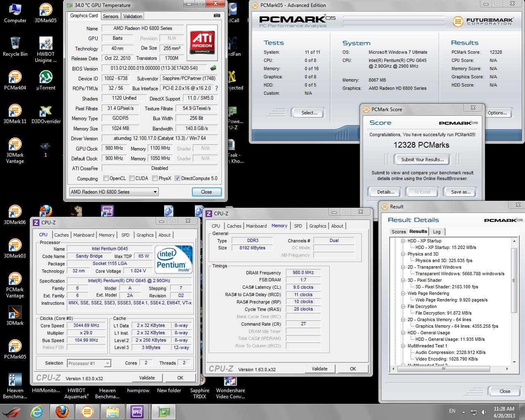Screen dimensions: 525x420
Task: Collapse the HDD - General Usage node
Action: pyautogui.click(x=403, y=333)
